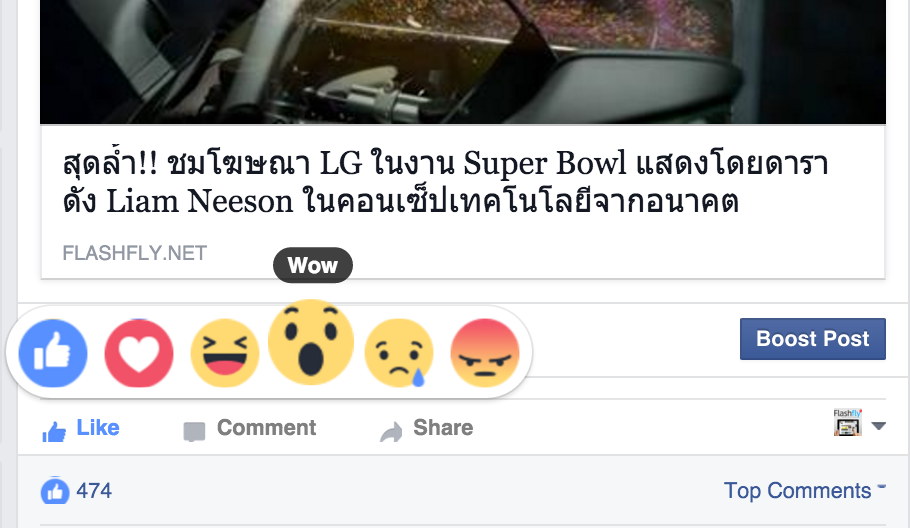Image resolution: width=910 pixels, height=528 pixels.
Task: Choose the red heart Love reaction
Action: 139,353
